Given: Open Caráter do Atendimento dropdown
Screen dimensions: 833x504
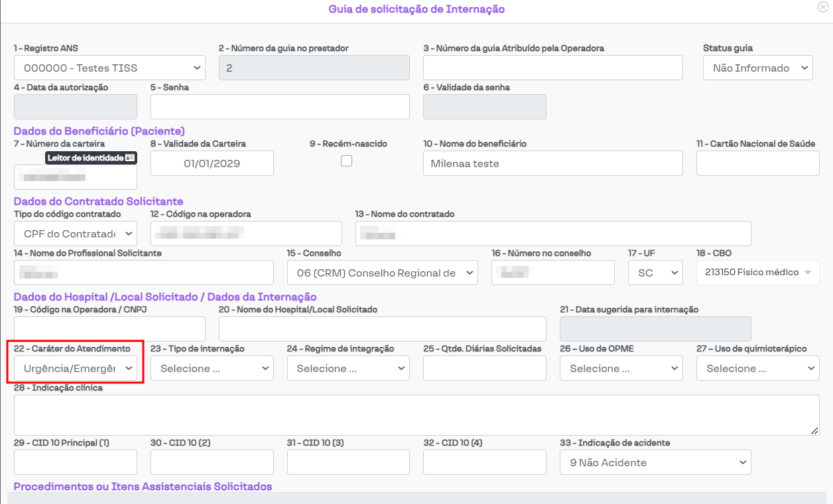Looking at the screenshot, I should [x=75, y=368].
